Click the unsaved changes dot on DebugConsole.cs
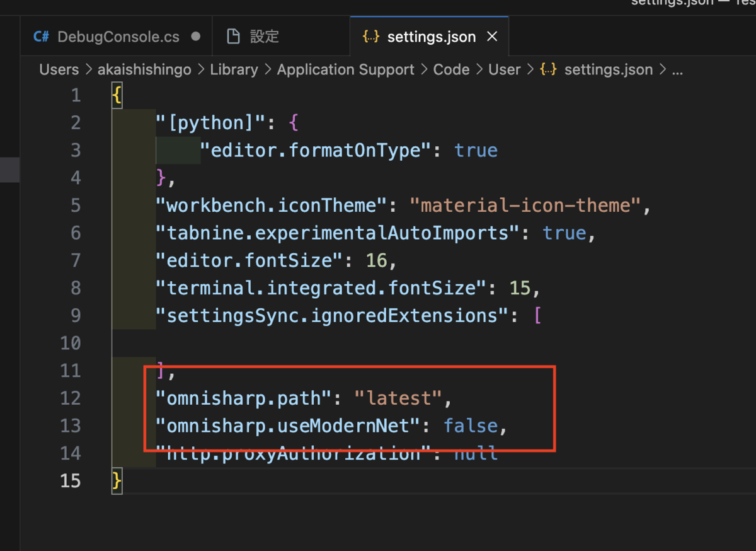The height and width of the screenshot is (551, 756). [x=196, y=37]
